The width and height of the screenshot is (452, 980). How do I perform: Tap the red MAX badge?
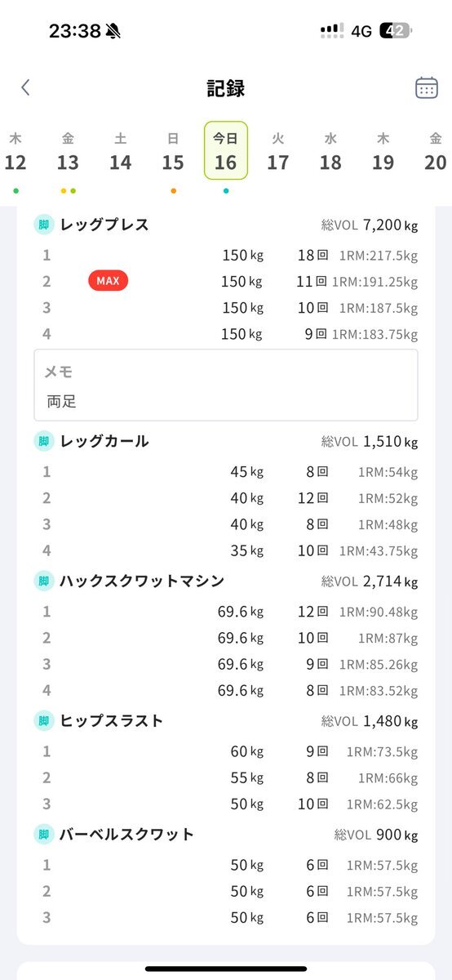[108, 281]
